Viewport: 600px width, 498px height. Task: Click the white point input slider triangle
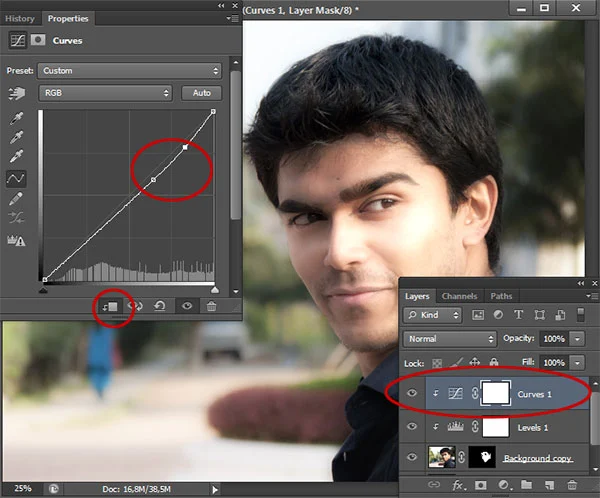215,291
